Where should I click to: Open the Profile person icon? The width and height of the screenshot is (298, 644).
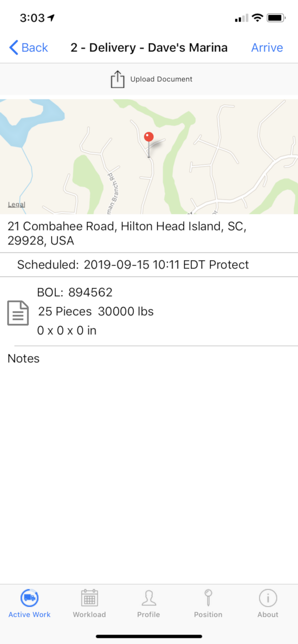pyautogui.click(x=149, y=598)
